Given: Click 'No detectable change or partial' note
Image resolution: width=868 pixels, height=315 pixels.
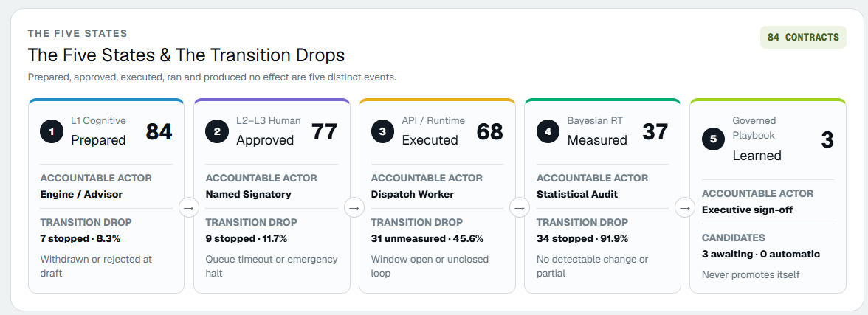Looking at the screenshot, I should pos(592,266).
